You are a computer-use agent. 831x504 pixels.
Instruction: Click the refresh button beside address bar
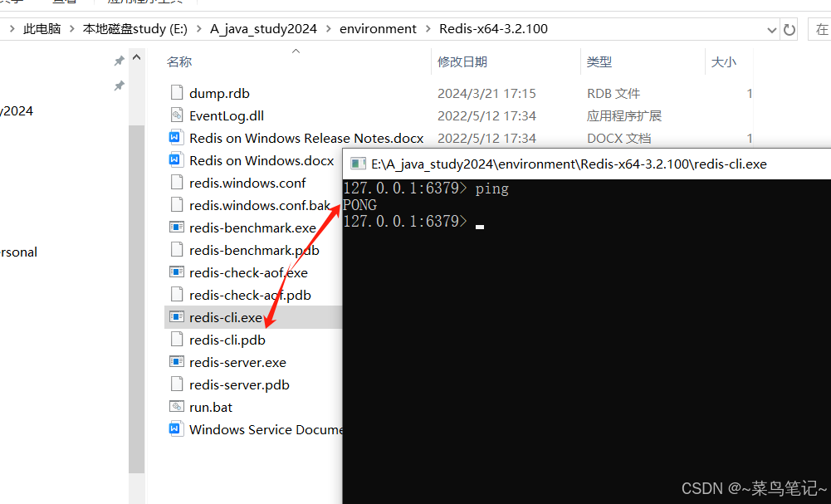pos(789,30)
